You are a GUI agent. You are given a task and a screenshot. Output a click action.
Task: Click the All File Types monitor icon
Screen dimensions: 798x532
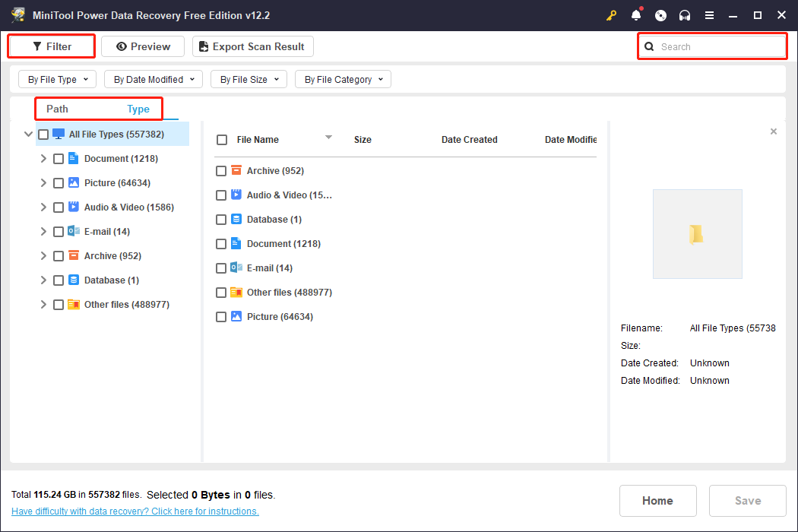pyautogui.click(x=59, y=135)
